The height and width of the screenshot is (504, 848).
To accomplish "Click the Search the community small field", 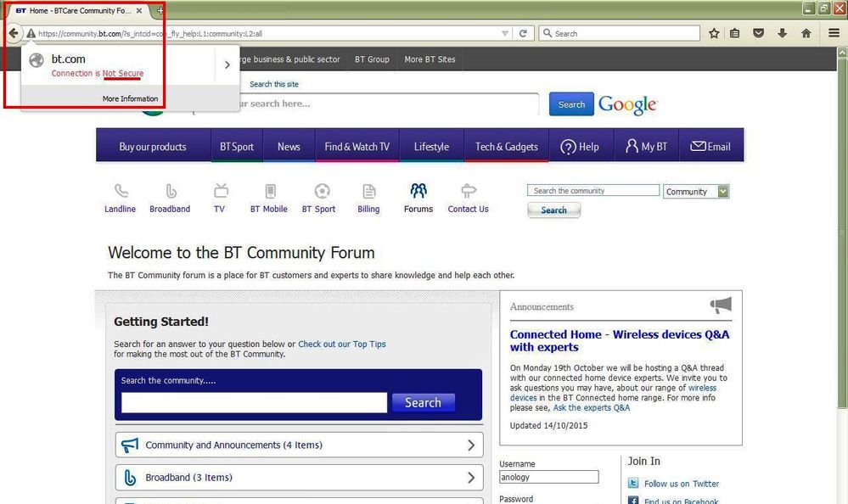I will 593,190.
